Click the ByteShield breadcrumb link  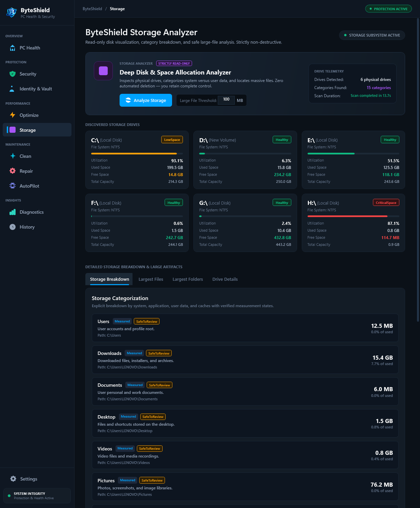pos(92,9)
